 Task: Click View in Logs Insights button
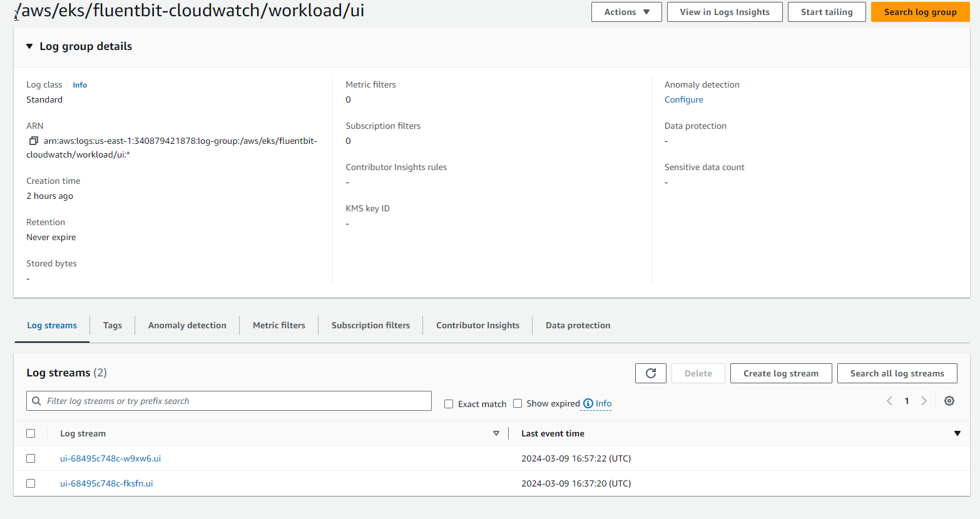(x=725, y=12)
